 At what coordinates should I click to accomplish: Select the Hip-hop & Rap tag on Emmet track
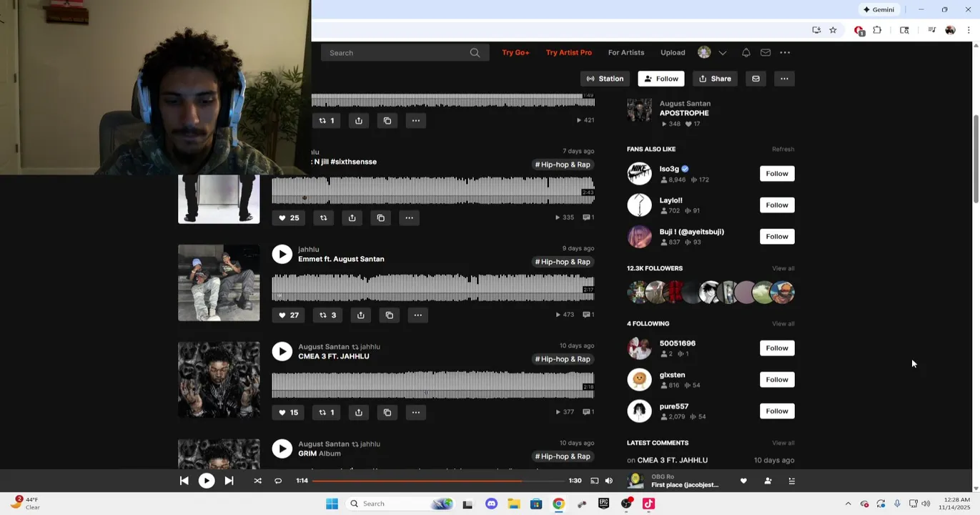click(x=563, y=262)
